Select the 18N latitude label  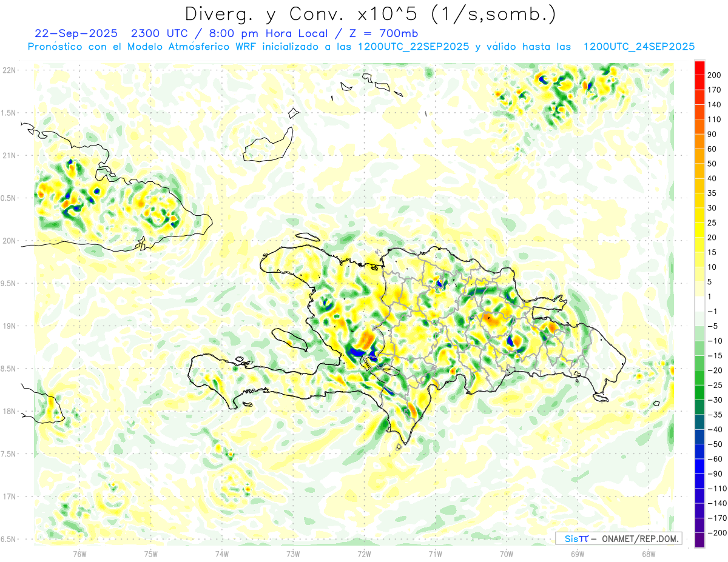coord(9,412)
